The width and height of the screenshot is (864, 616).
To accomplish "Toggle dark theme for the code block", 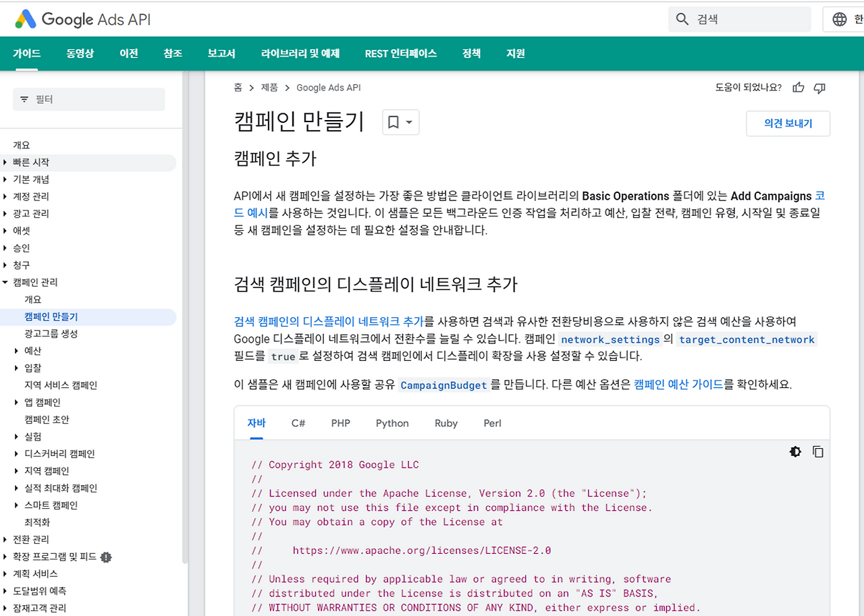I will tap(796, 451).
